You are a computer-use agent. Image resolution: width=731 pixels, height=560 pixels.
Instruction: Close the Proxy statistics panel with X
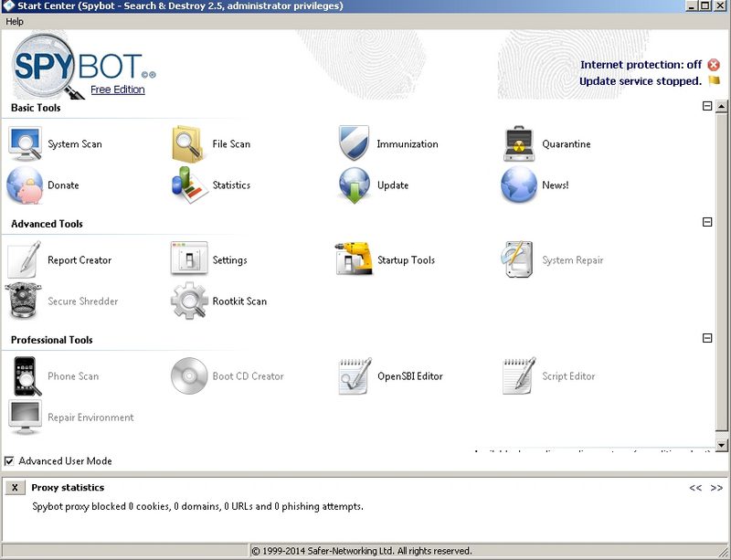click(15, 488)
